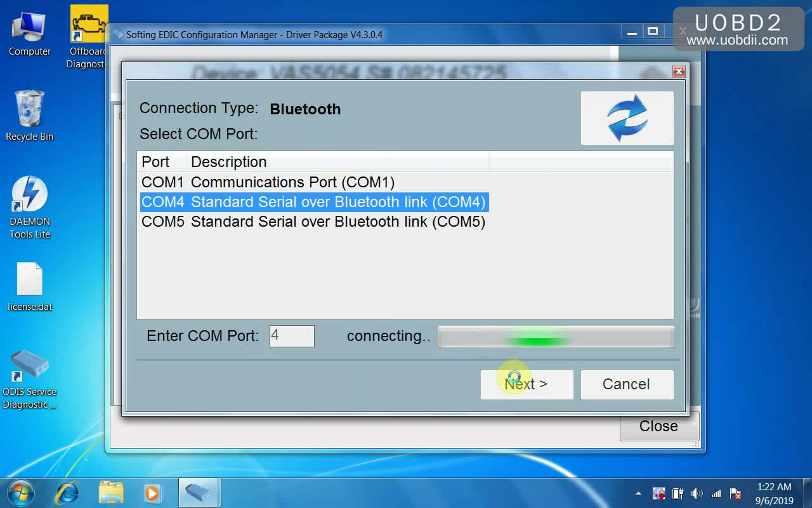Select the COM4 Bluetooth link row

(313, 202)
